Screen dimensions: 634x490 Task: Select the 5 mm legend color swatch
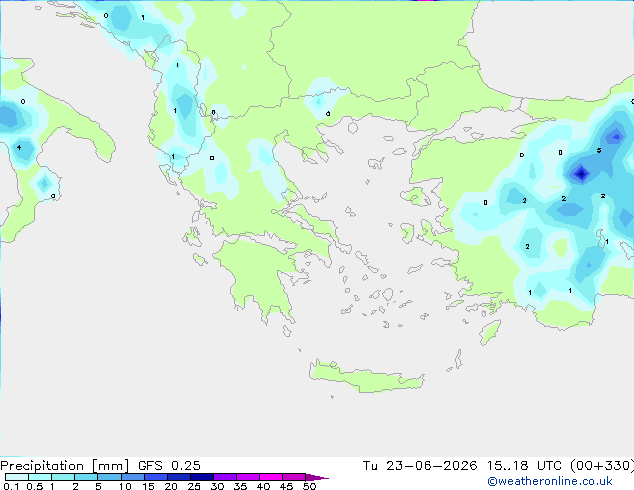click(109, 477)
